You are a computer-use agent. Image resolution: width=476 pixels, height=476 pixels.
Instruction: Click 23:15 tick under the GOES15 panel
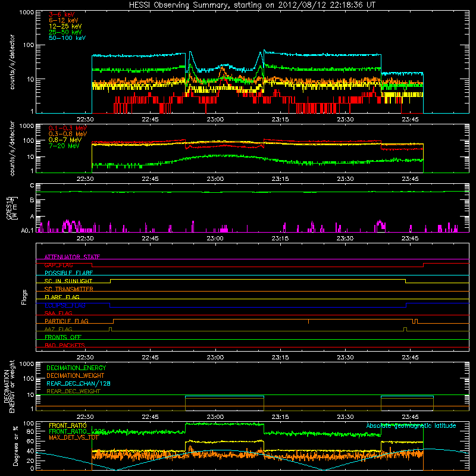[280, 239]
